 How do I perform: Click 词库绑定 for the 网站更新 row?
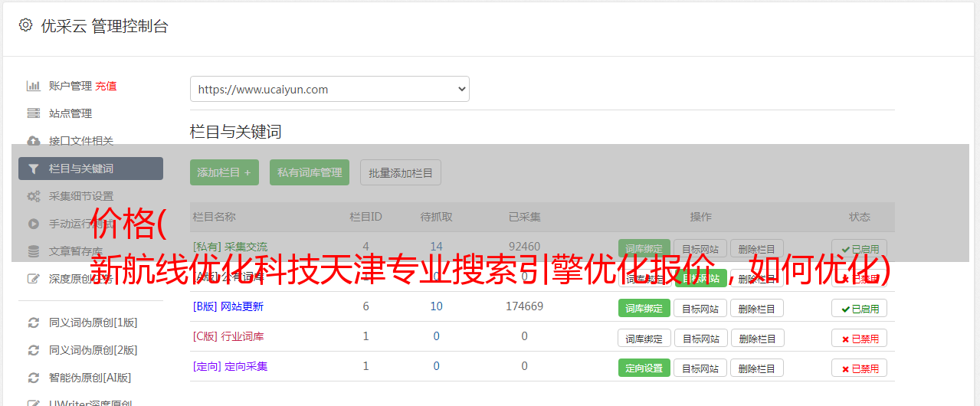click(x=644, y=308)
